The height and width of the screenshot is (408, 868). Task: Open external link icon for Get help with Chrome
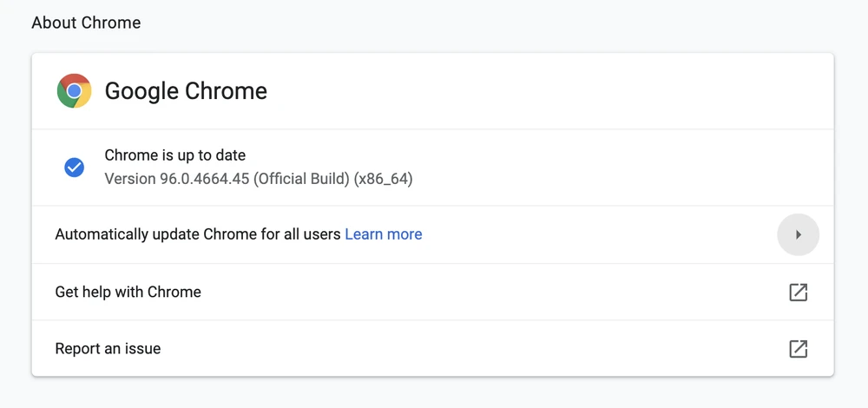point(798,293)
